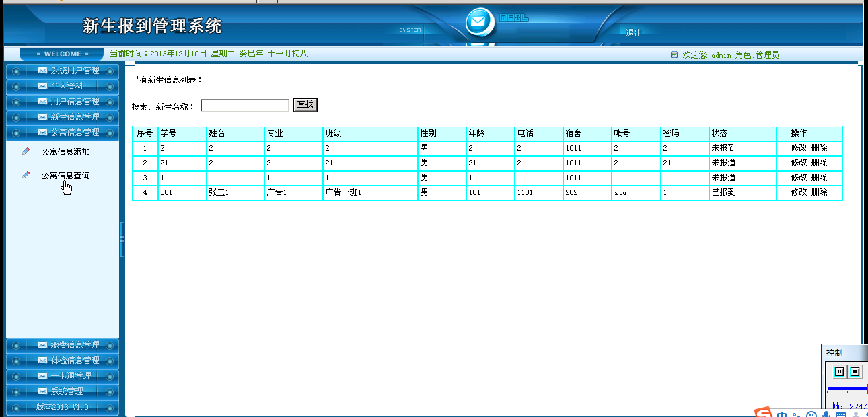This screenshot has height=417, width=868.
Task: Click the pencil icon beside 公寓信息添加
Action: pyautogui.click(x=26, y=151)
